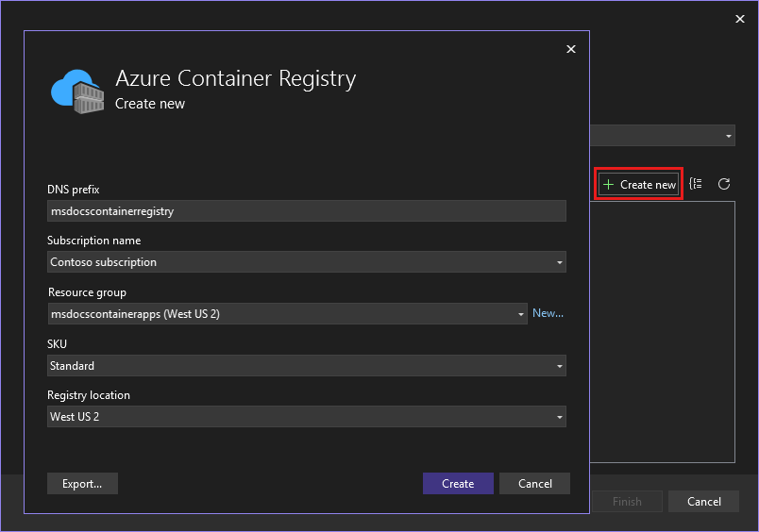Expand the Resource group dropdown

(287, 314)
